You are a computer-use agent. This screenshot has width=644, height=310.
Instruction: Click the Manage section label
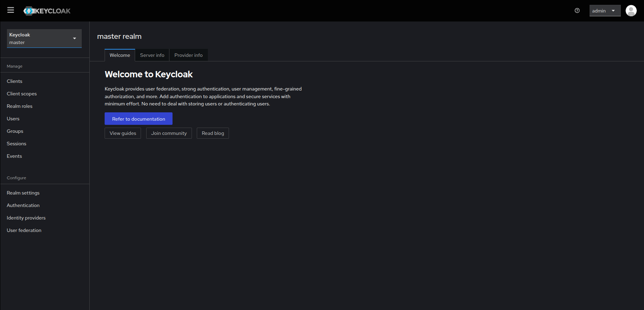pos(15,66)
